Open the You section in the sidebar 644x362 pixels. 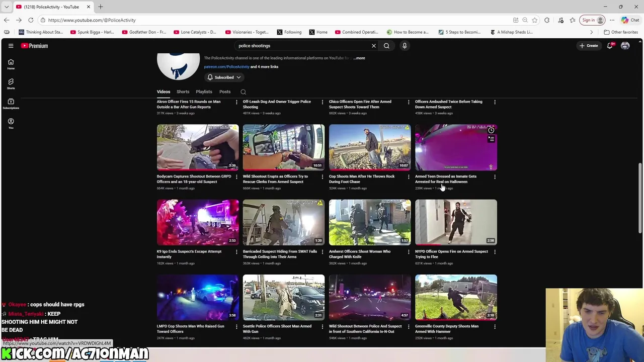pyautogui.click(x=11, y=124)
